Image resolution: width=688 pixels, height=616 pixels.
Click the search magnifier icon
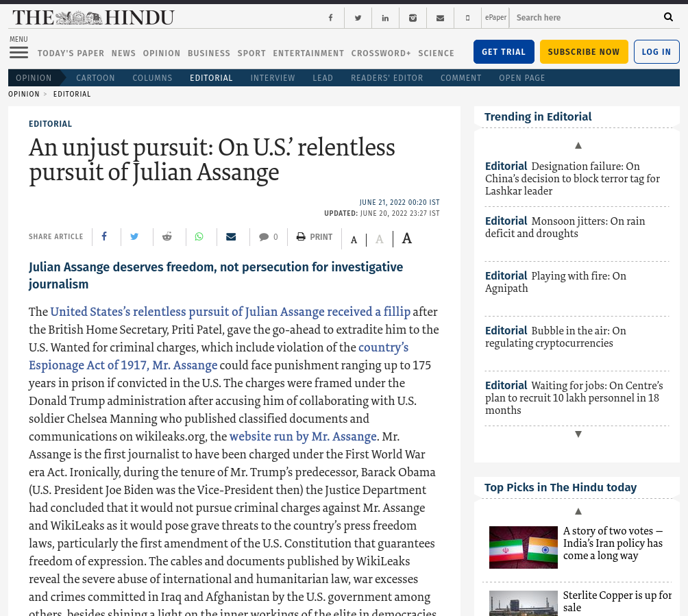668,17
